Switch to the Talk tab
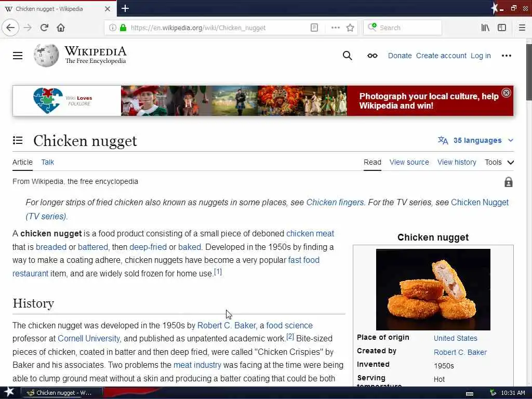This screenshot has height=399, width=532. [x=47, y=162]
